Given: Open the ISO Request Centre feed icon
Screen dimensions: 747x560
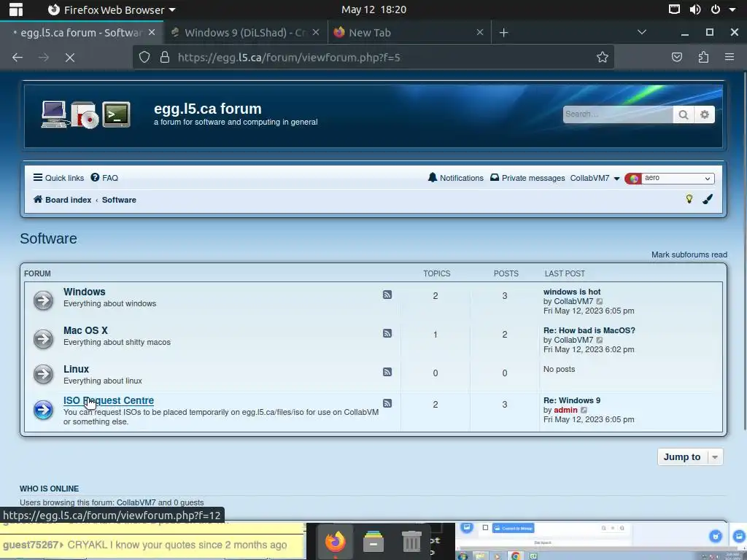Looking at the screenshot, I should (x=387, y=403).
